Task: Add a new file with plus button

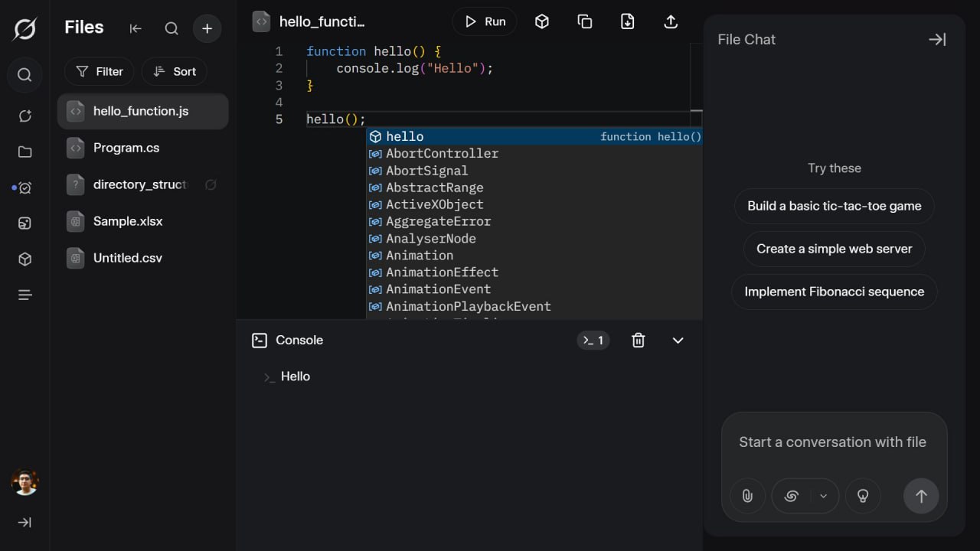Action: pyautogui.click(x=207, y=28)
